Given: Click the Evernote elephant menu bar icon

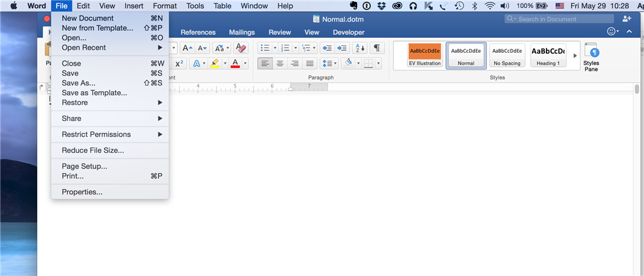Looking at the screenshot, I should click(x=353, y=6).
